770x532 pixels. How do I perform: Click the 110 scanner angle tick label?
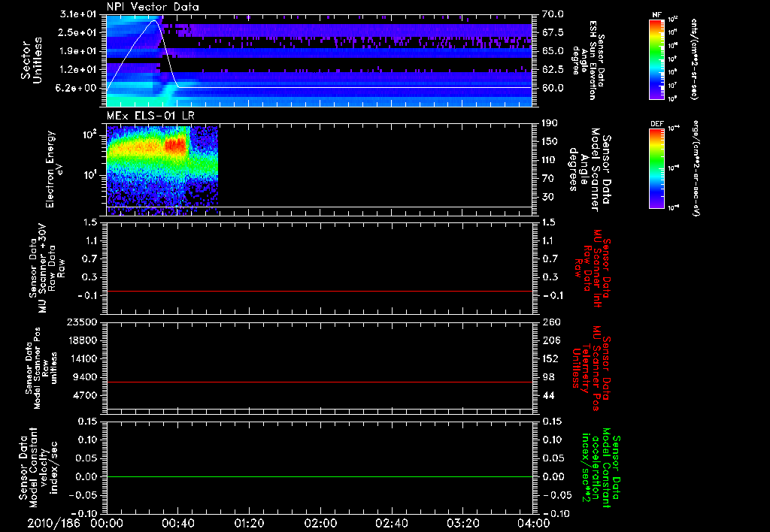point(550,159)
